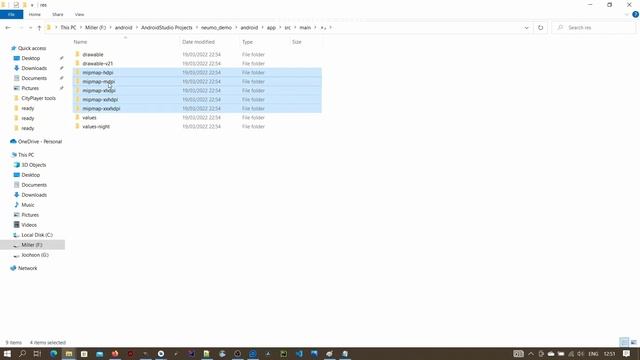Sort by Date modified column header

pyautogui.click(x=198, y=42)
